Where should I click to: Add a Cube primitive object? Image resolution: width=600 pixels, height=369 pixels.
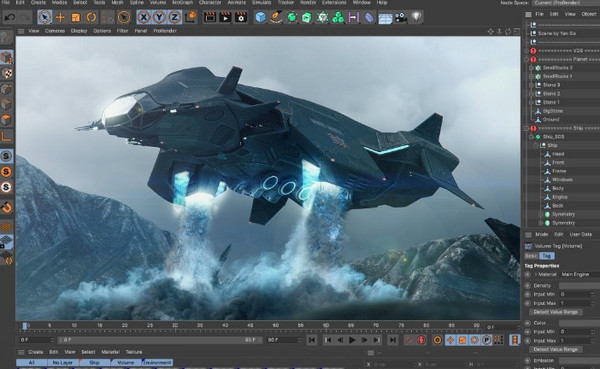pyautogui.click(x=261, y=17)
